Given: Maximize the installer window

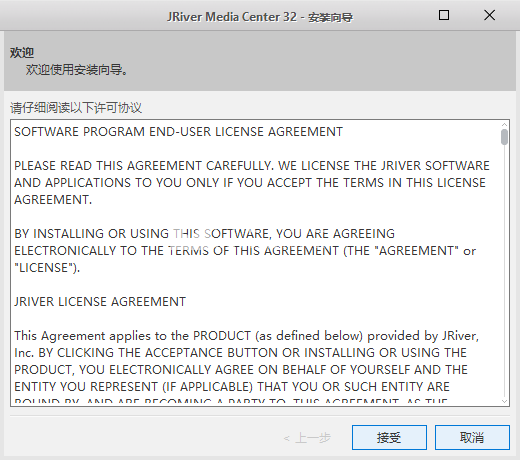Looking at the screenshot, I should [444, 15].
